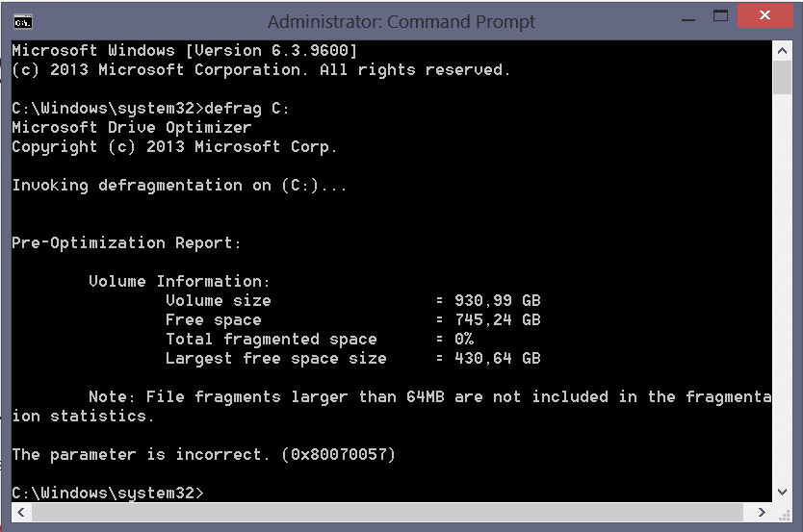Screen dimensions: 803x532
Task: Click the '745,24 GB' value
Action: point(497,319)
